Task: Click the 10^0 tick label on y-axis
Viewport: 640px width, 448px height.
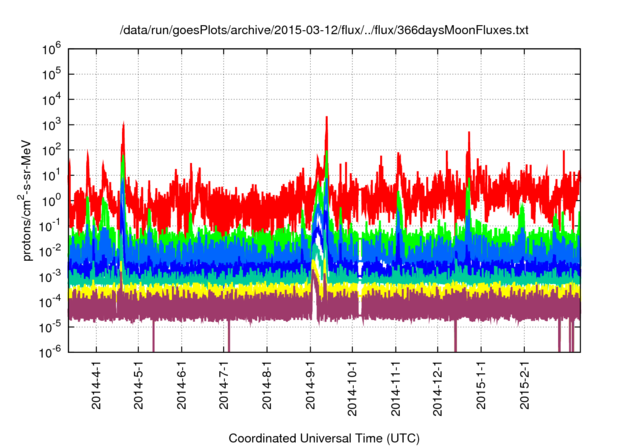Action: 52,199
